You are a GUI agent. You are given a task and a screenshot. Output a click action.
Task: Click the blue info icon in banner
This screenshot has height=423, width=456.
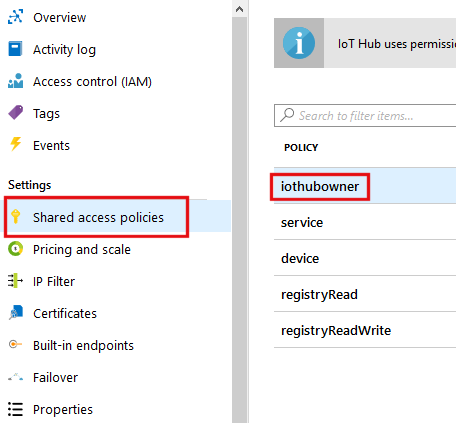[x=299, y=43]
